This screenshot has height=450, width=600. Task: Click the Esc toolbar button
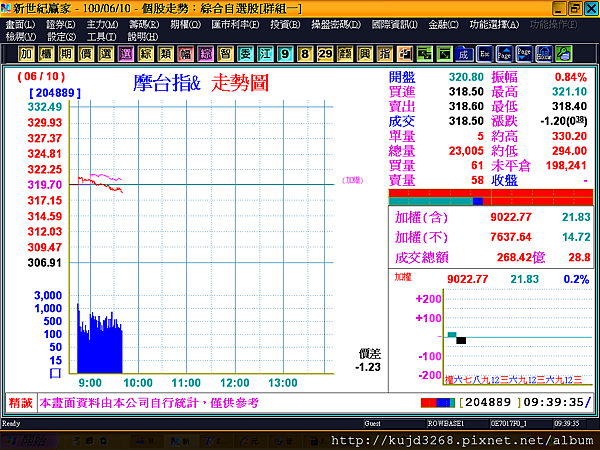tap(484, 54)
